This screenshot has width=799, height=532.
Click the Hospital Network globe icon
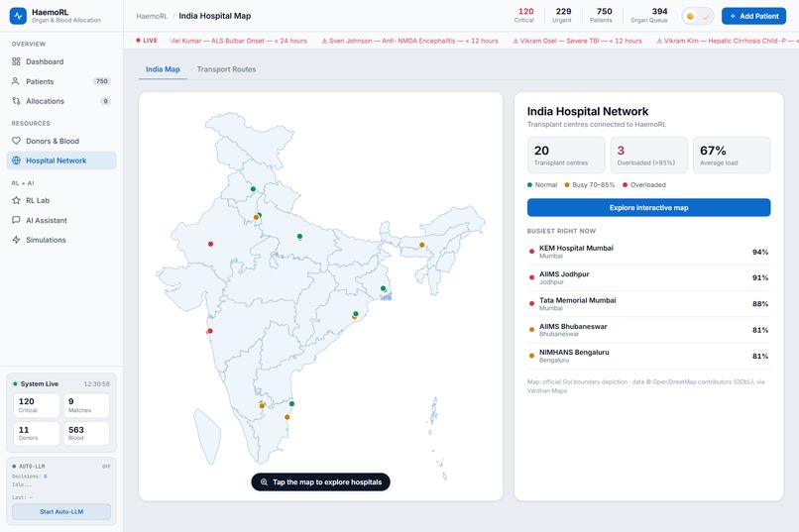coord(16,160)
